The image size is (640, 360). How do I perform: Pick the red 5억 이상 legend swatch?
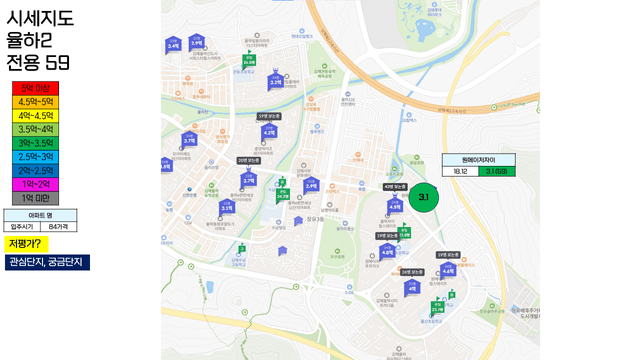[x=36, y=88]
